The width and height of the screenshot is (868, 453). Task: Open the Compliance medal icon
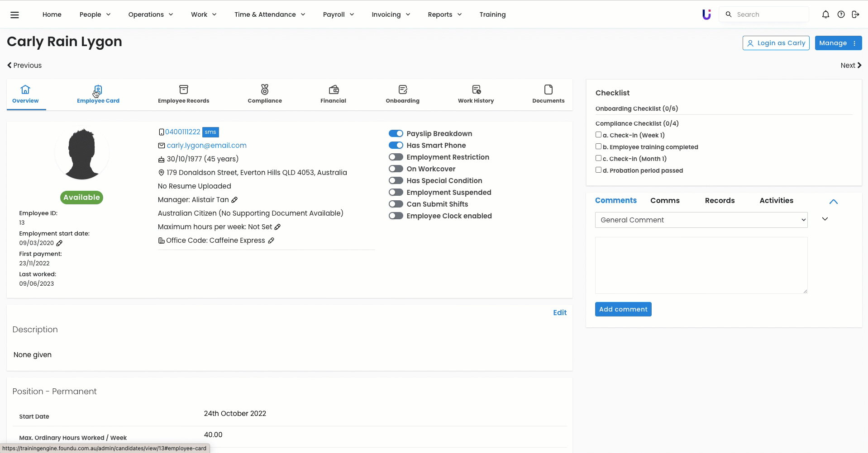coord(265,90)
